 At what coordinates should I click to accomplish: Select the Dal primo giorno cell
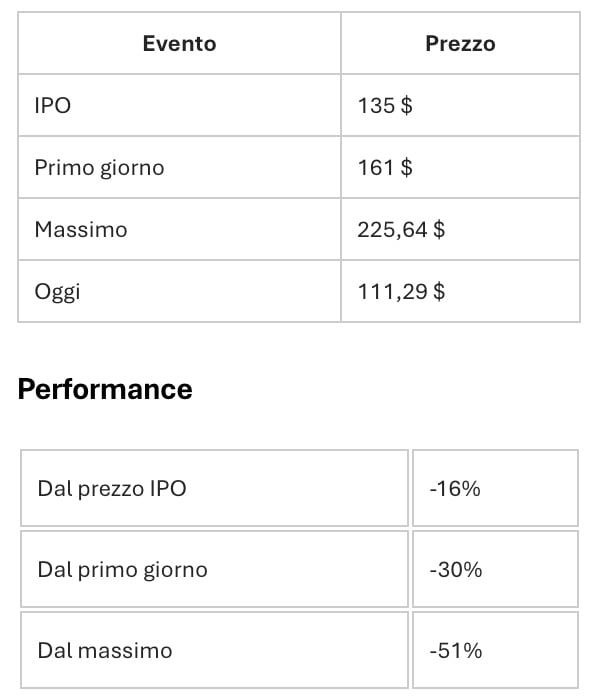pyautogui.click(x=214, y=569)
